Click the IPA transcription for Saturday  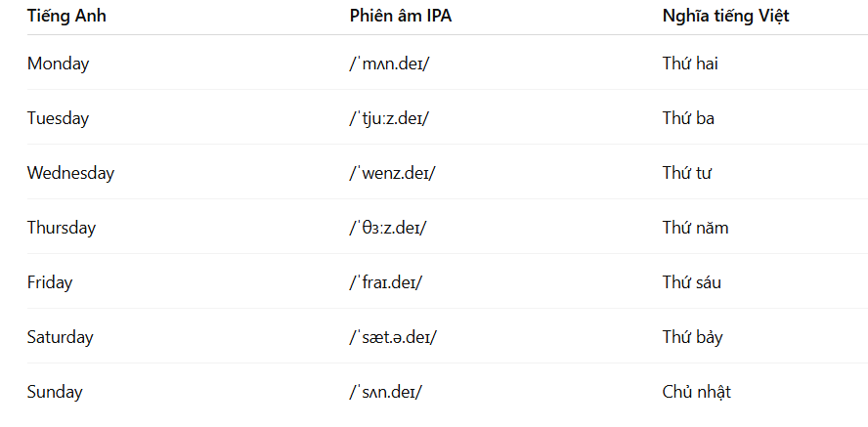(393, 337)
